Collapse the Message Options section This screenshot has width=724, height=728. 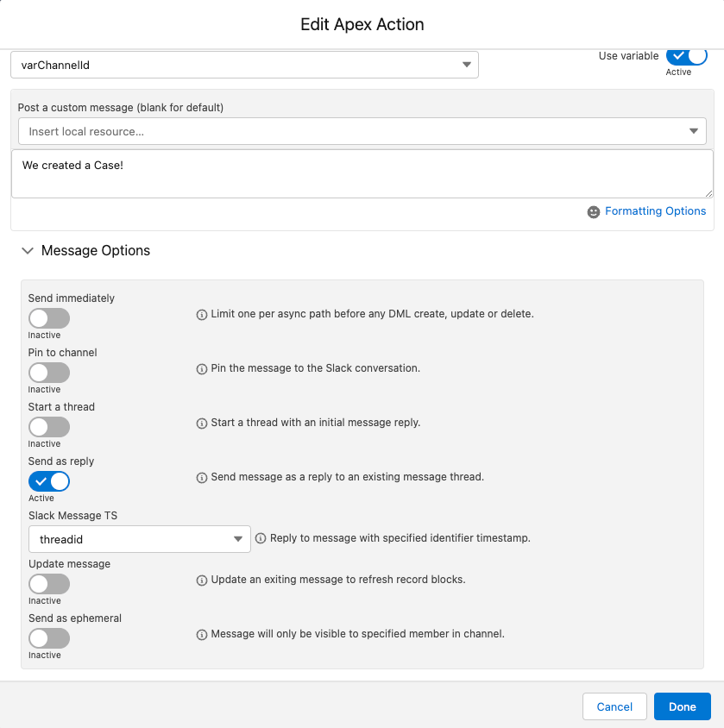[28, 251]
